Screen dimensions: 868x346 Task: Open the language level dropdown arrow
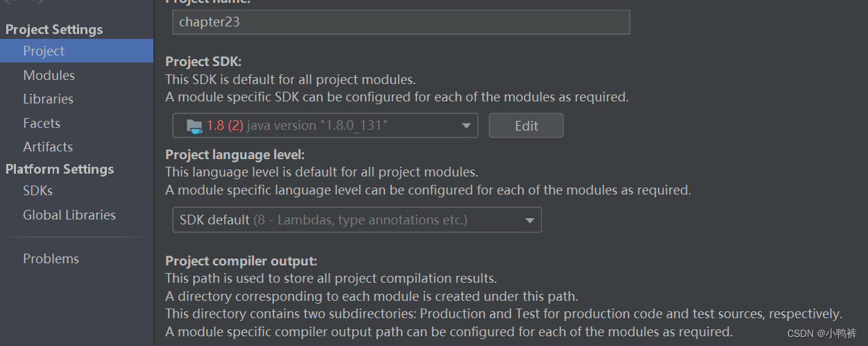click(529, 220)
